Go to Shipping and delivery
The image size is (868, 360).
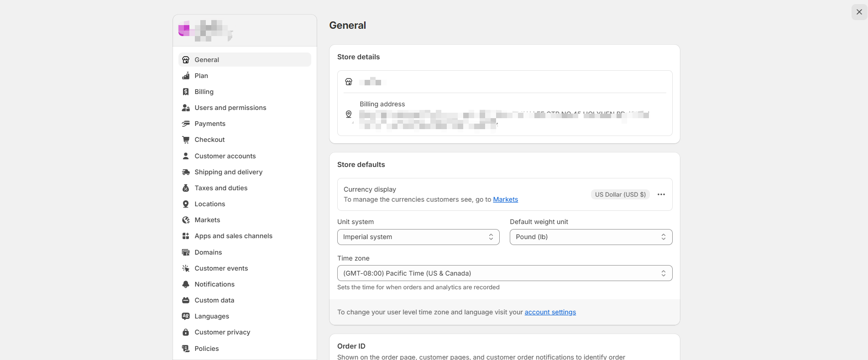click(x=245, y=172)
